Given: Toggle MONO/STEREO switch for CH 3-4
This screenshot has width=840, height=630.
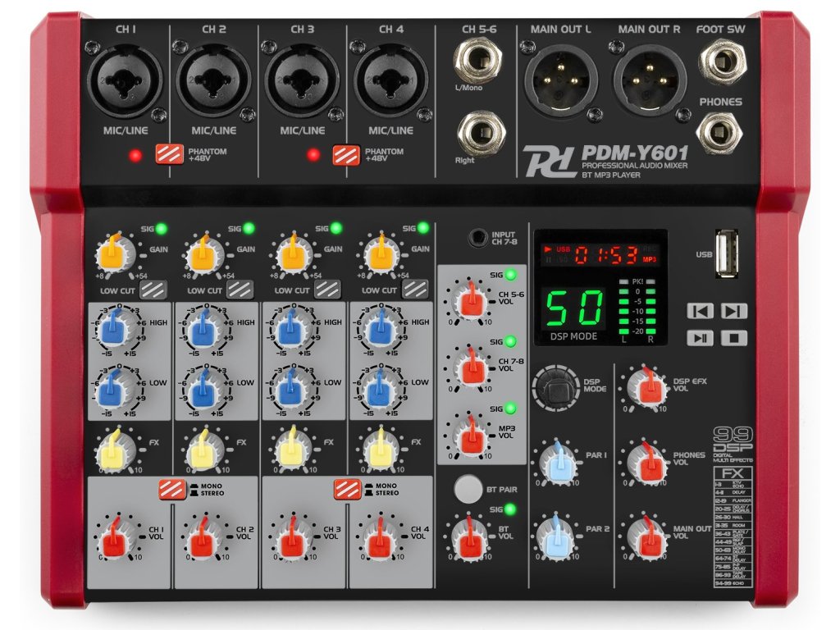Looking at the screenshot, I should tap(348, 489).
